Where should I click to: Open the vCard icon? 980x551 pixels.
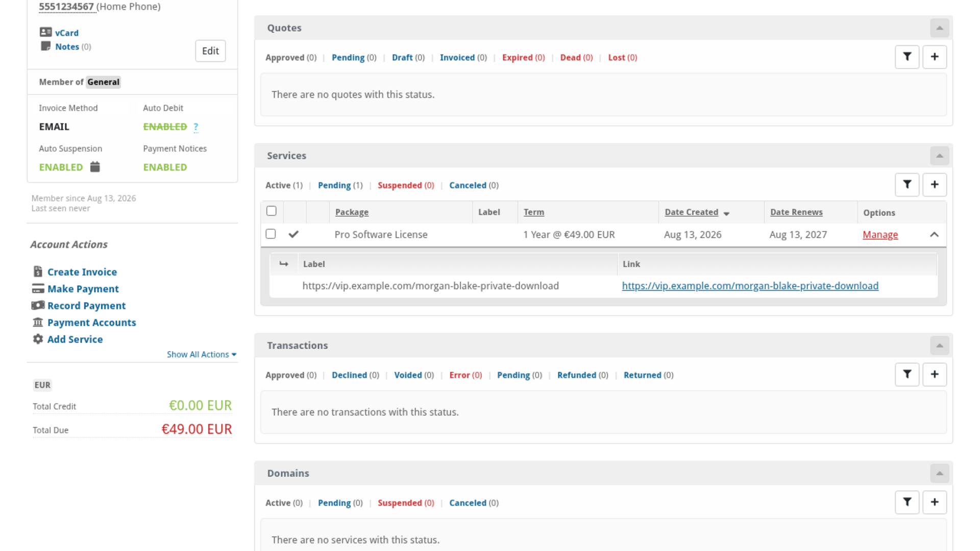point(45,32)
